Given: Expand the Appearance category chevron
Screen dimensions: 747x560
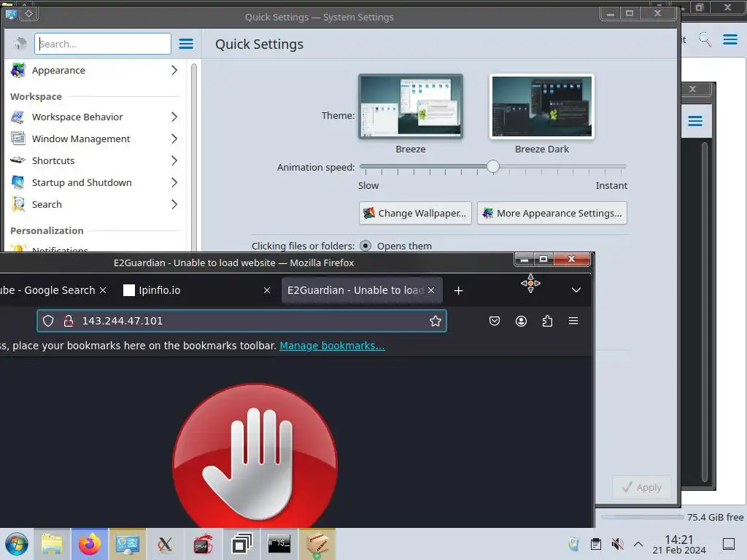Looking at the screenshot, I should point(174,70).
